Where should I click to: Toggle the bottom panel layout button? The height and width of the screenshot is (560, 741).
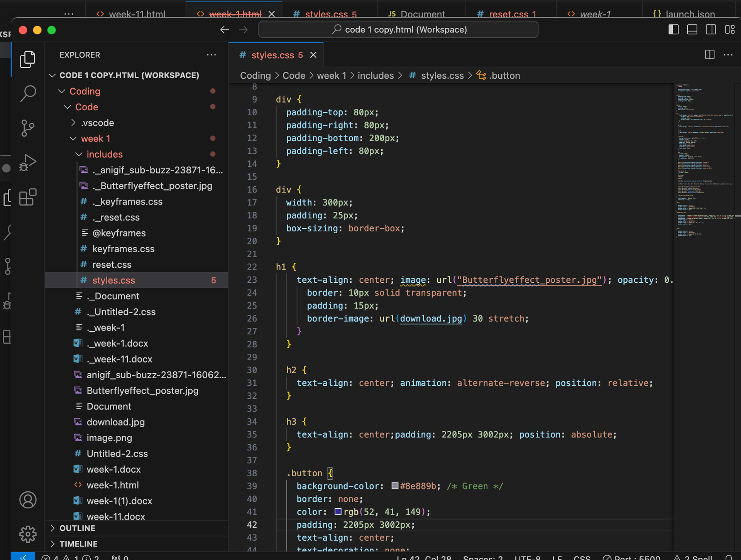coord(692,30)
